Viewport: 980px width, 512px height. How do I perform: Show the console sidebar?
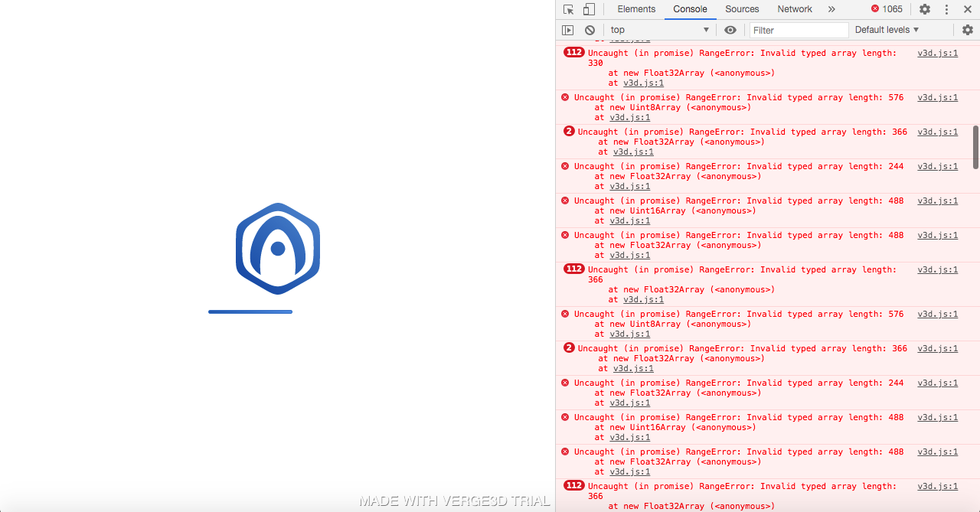567,30
